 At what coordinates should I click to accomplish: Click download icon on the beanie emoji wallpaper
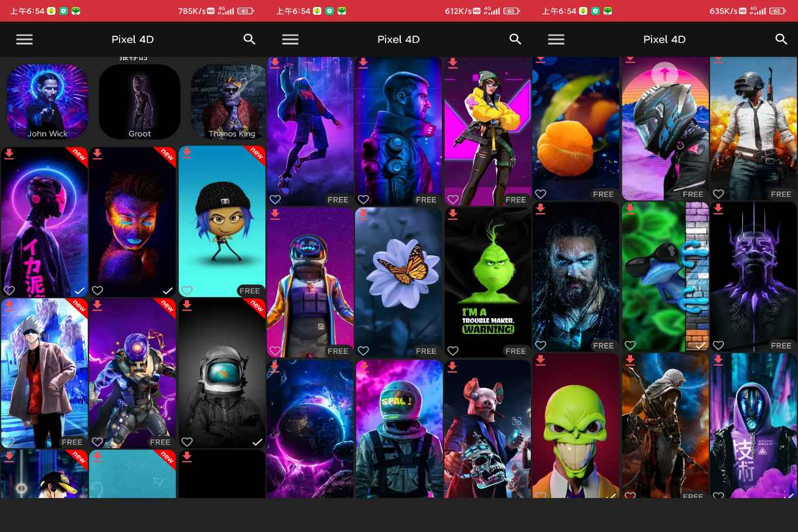tap(187, 154)
